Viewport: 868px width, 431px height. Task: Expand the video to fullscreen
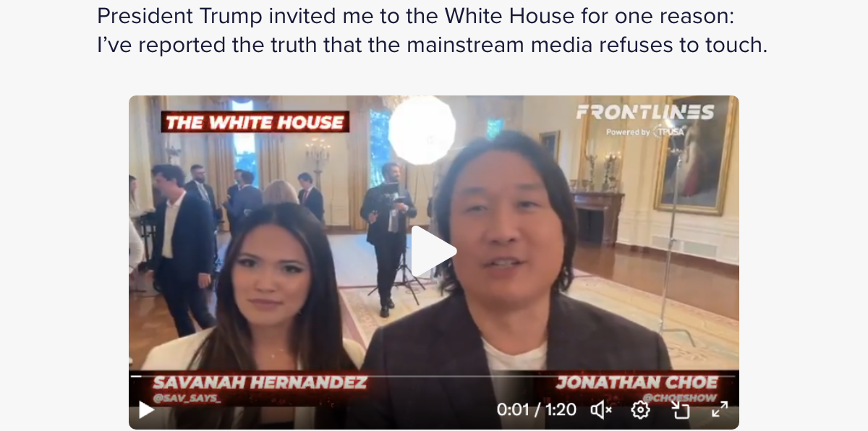[720, 410]
